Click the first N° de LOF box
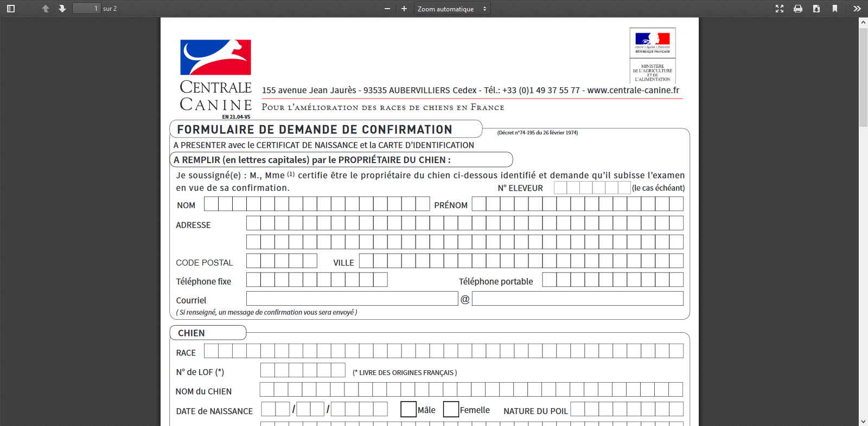 [267, 370]
